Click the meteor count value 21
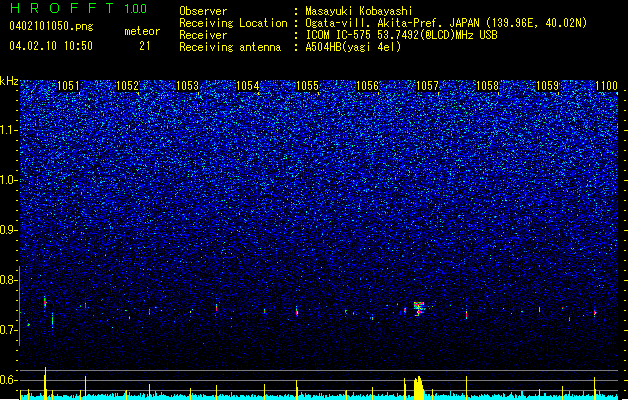This screenshot has height=400, width=629. 144,46
